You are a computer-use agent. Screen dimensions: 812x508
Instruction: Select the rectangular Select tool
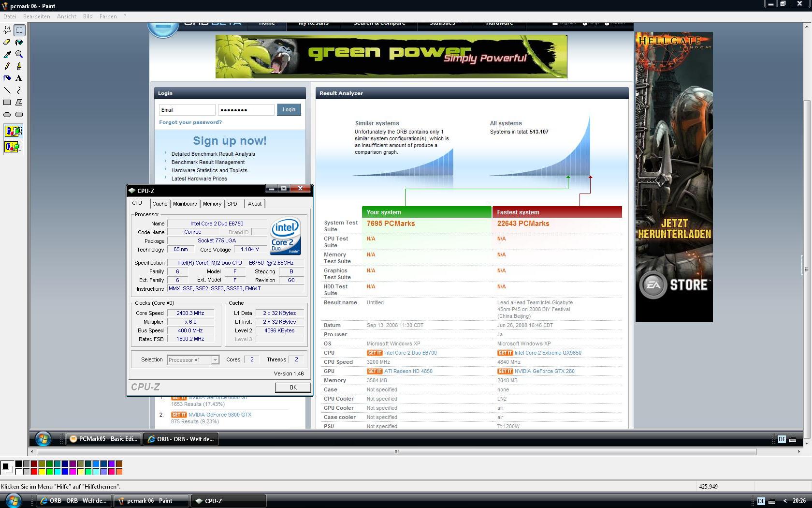[x=19, y=30]
